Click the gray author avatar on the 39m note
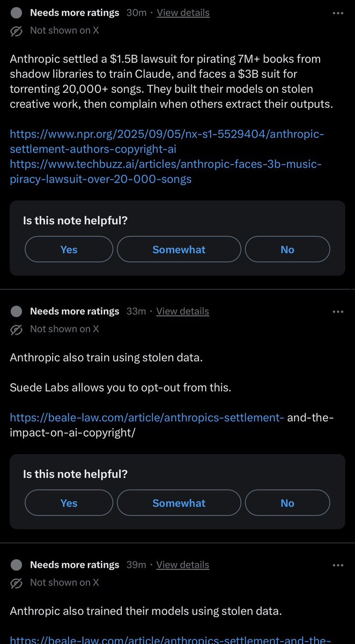Screen dimensions: 355x644 click(17, 565)
